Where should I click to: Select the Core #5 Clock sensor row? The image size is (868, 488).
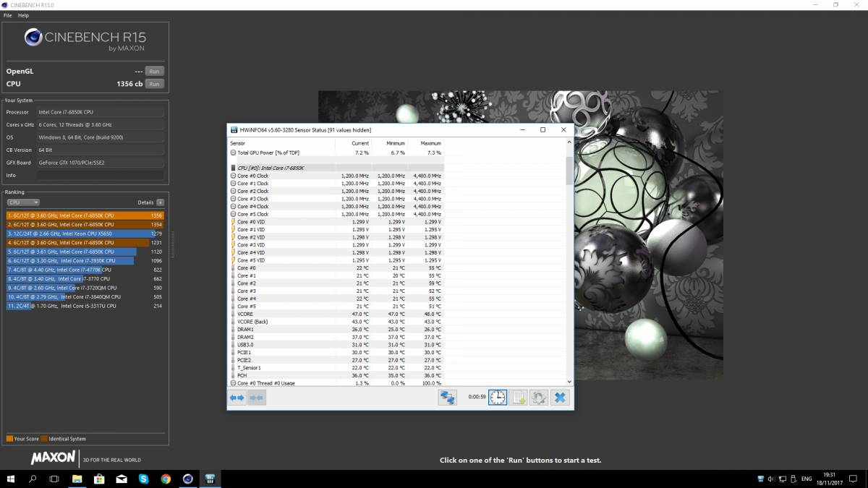[336, 214]
